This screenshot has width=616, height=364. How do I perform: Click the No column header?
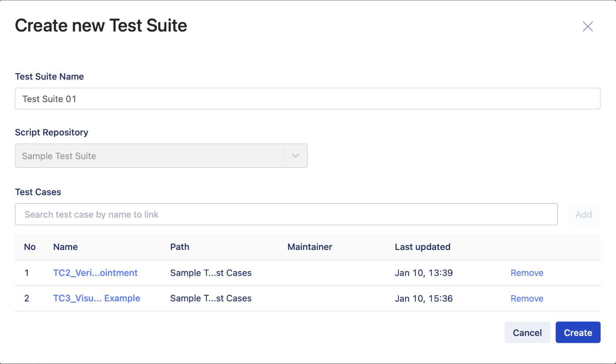30,247
